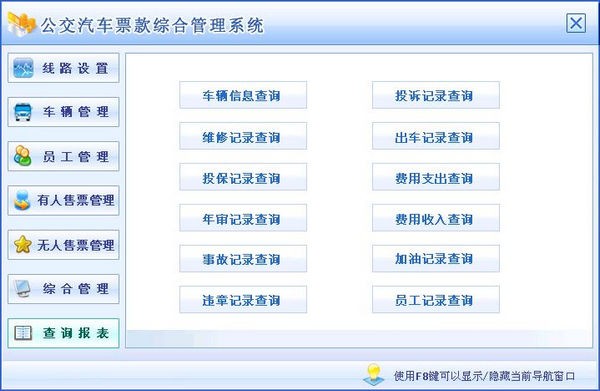This screenshot has height=391, width=600.
Task: Click the 维修记录查询 button
Action: tap(243, 136)
